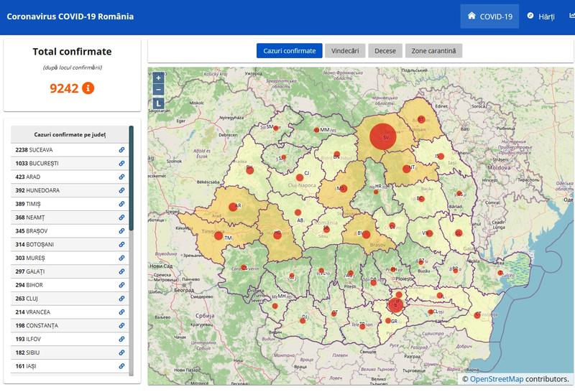Screen dimensions: 575x392
Task: Zoom in the map with plus button
Action: tap(158, 78)
